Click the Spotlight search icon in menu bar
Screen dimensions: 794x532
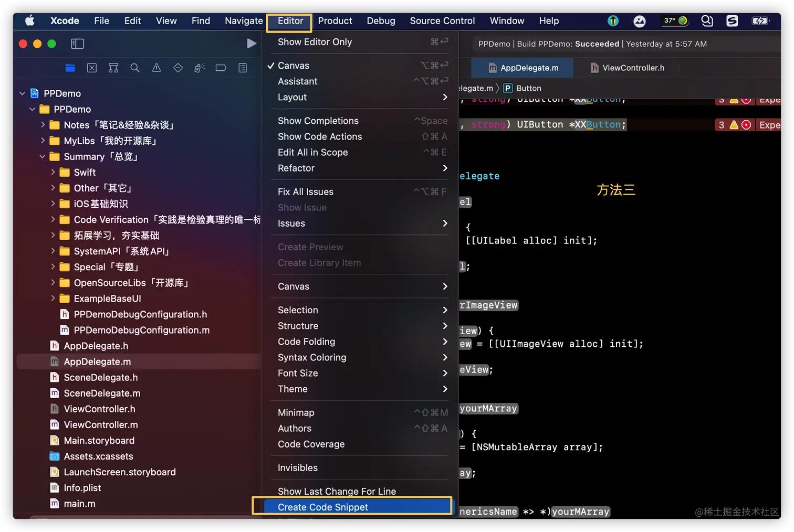click(707, 21)
